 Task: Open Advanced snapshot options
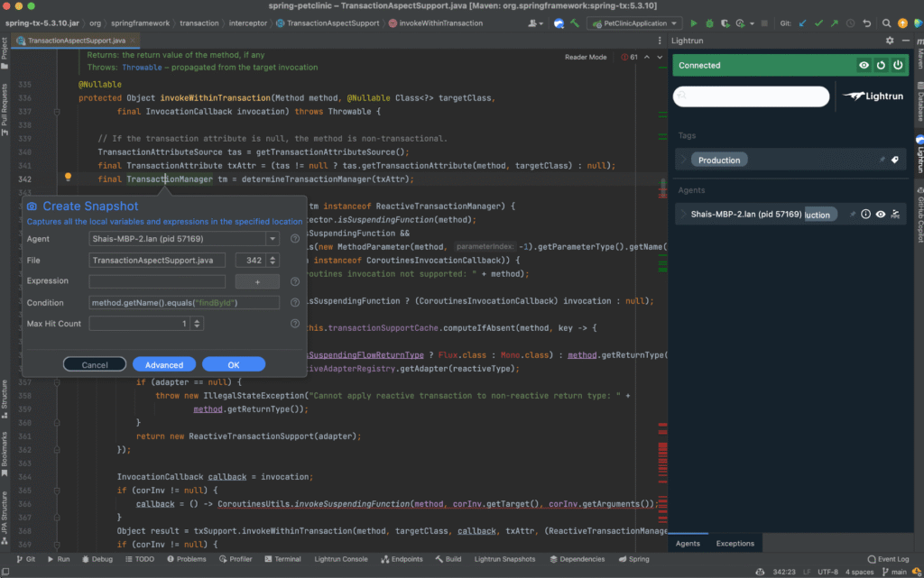163,364
